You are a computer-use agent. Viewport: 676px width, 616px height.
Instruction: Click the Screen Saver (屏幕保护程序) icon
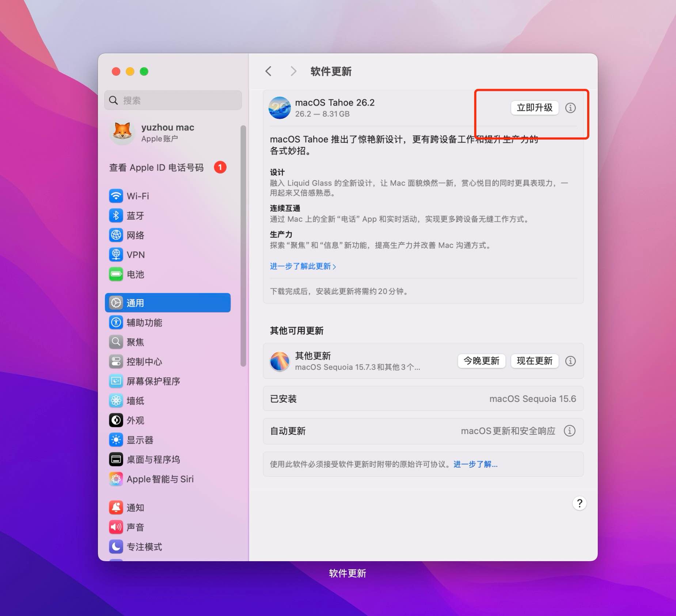116,381
